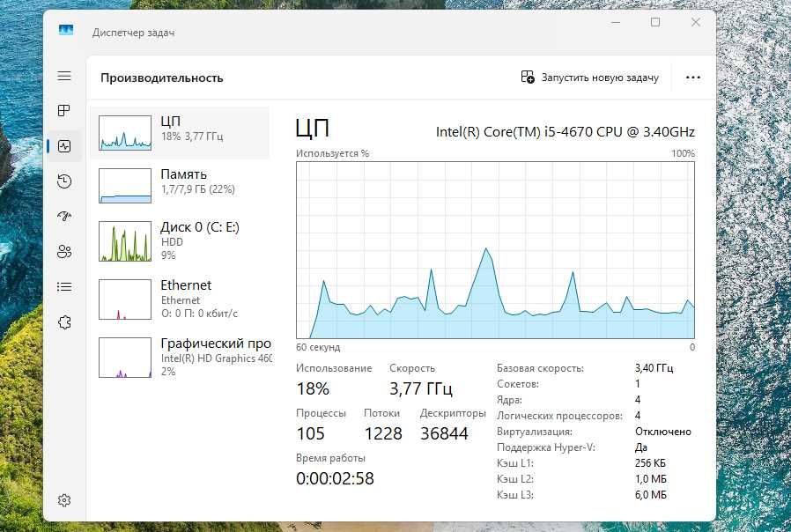Click the 'Производительность' page heading
791x532 pixels.
[x=161, y=78]
